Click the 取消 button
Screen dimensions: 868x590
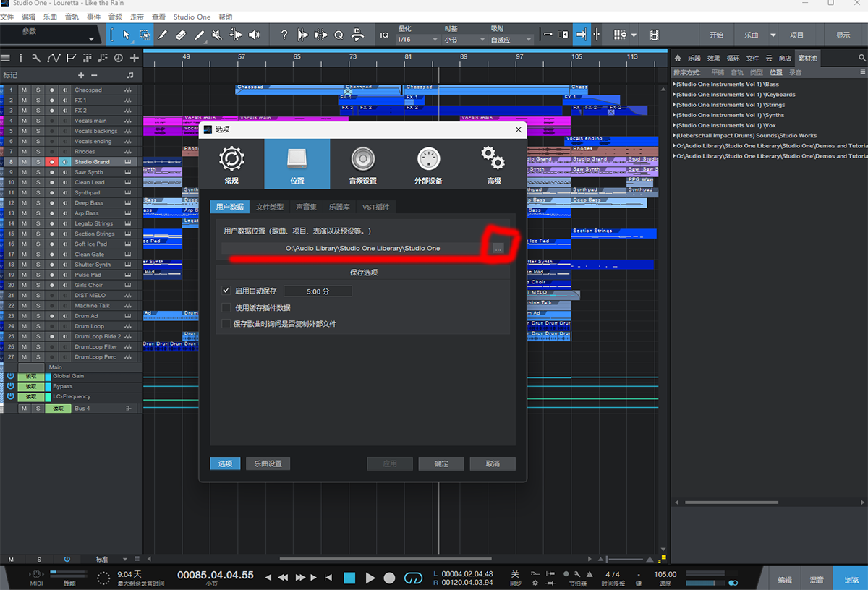pyautogui.click(x=493, y=463)
